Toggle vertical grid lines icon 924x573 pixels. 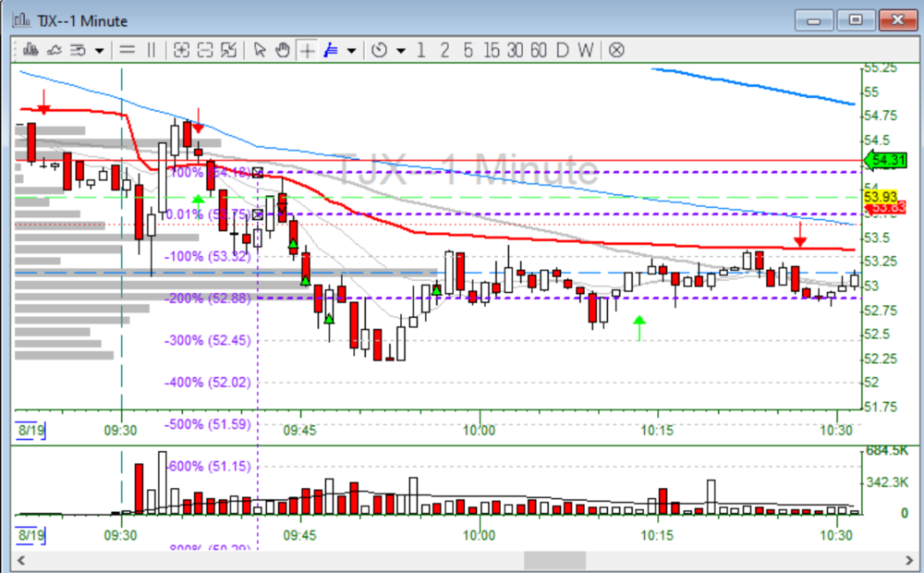[151, 50]
